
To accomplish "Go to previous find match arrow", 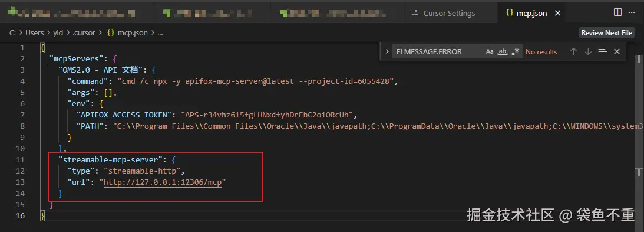I will point(573,51).
